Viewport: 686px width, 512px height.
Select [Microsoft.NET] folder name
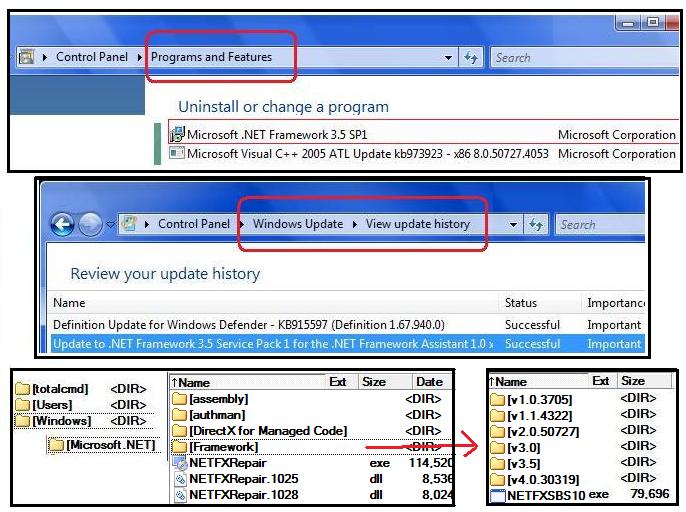pos(111,445)
